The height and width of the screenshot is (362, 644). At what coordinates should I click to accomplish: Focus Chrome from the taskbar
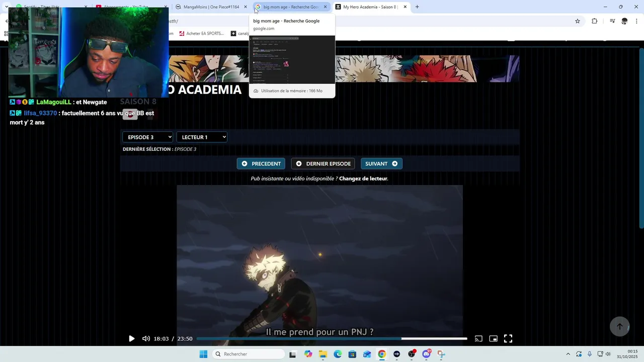coord(382,354)
